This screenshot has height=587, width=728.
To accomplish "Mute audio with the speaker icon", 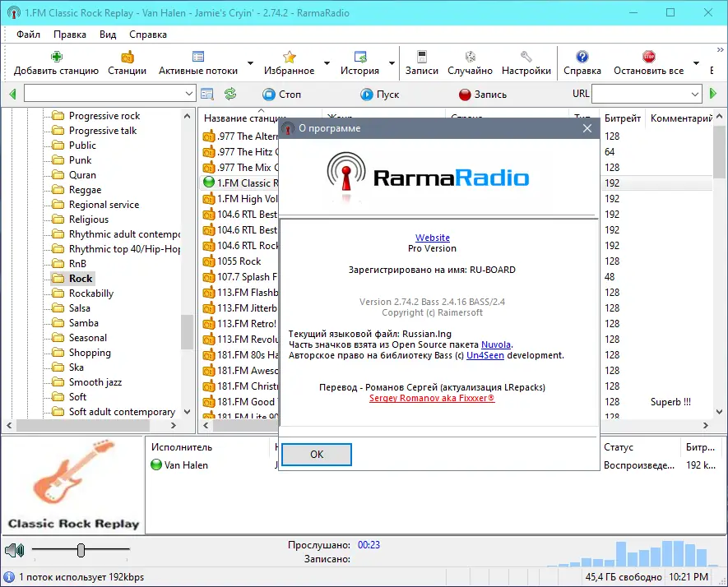I will pyautogui.click(x=14, y=550).
